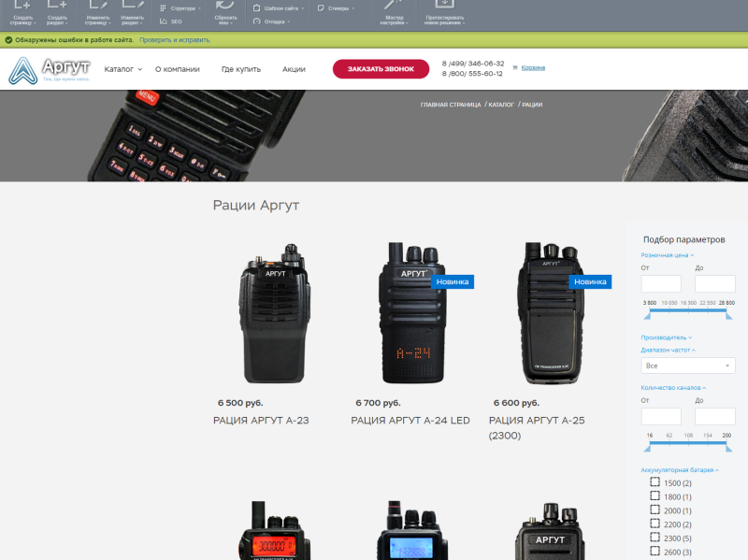The image size is (748, 560).
Task: Click the 'Подбор параметров' filter heading
Action: pos(684,239)
